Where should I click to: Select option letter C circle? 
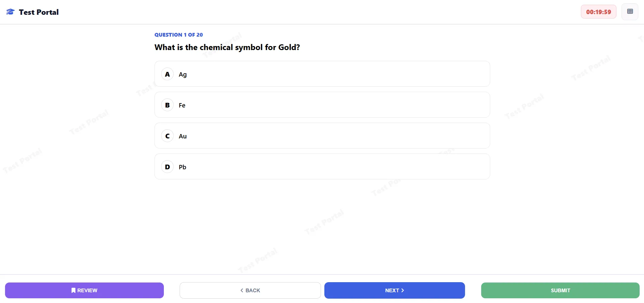[x=167, y=136]
